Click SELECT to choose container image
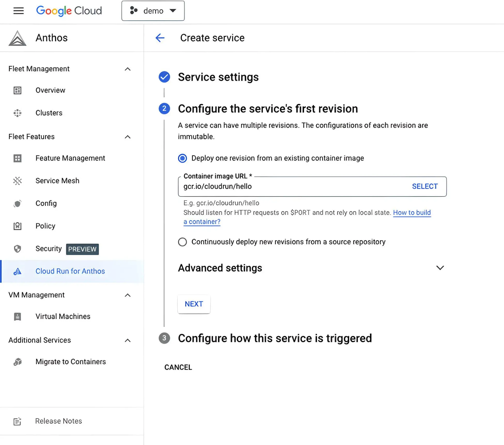The width and height of the screenshot is (504, 445). [x=425, y=186]
